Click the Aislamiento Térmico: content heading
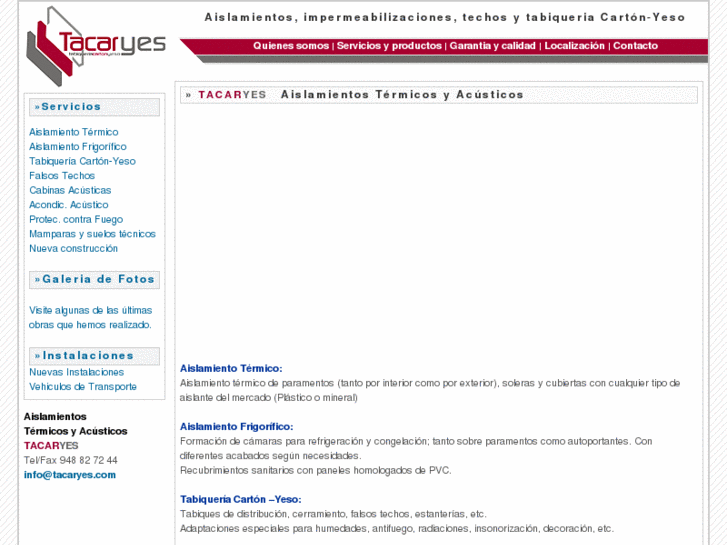 pos(231,369)
